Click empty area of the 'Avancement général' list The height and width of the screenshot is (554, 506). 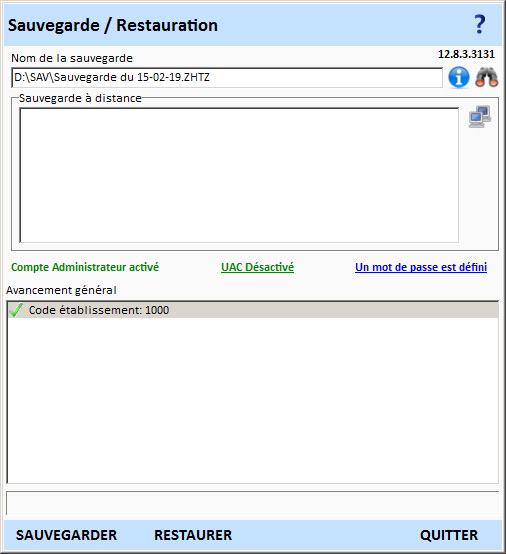pos(253,400)
